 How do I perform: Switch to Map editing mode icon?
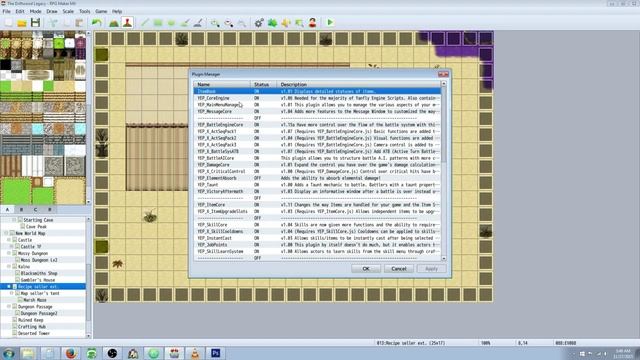tap(114, 23)
